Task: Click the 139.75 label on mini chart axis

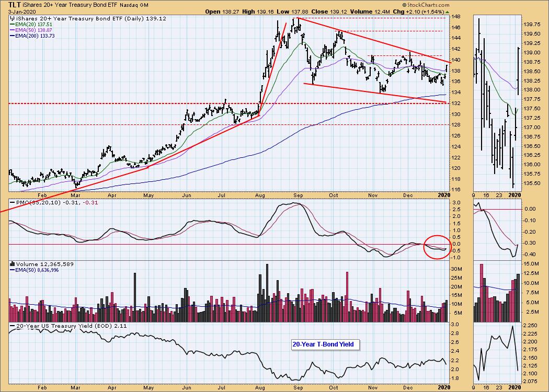Action: tap(532, 24)
